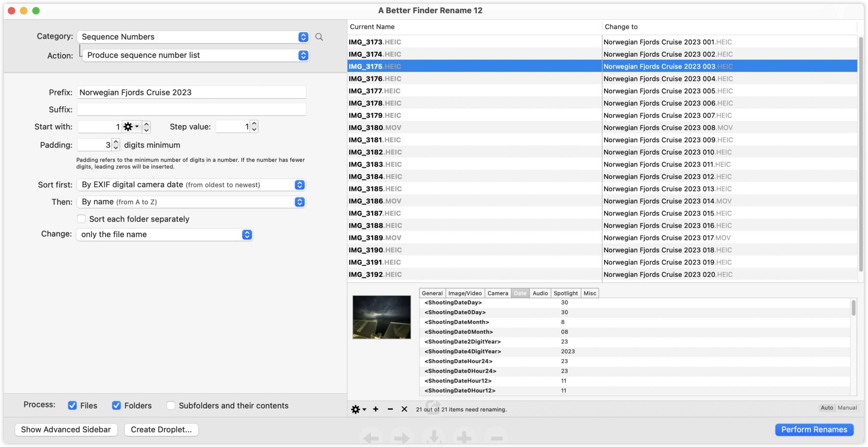Select the Spotlight metadata tab
Image resolution: width=868 pixels, height=447 pixels.
[565, 293]
